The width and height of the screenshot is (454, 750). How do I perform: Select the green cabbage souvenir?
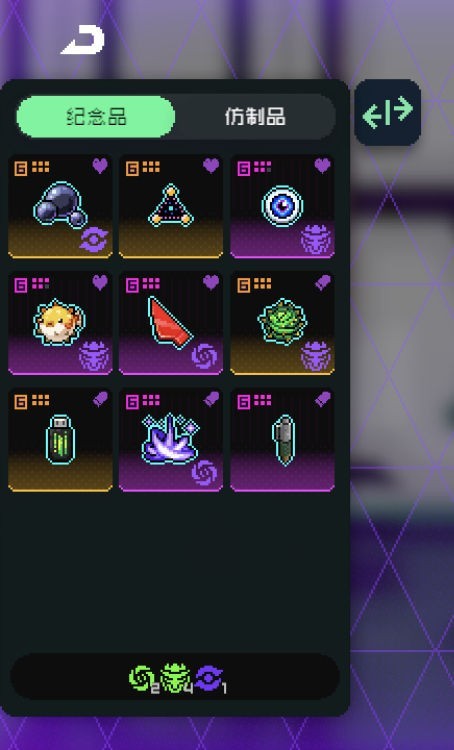point(282,323)
